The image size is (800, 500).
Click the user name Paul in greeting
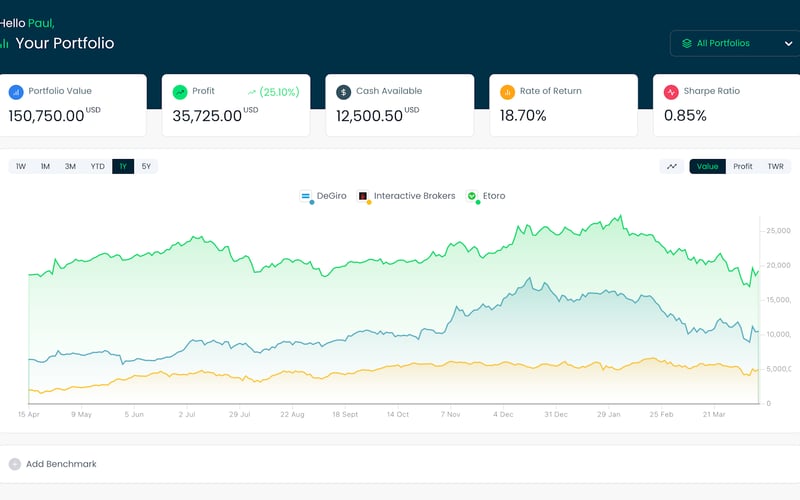coord(41,23)
